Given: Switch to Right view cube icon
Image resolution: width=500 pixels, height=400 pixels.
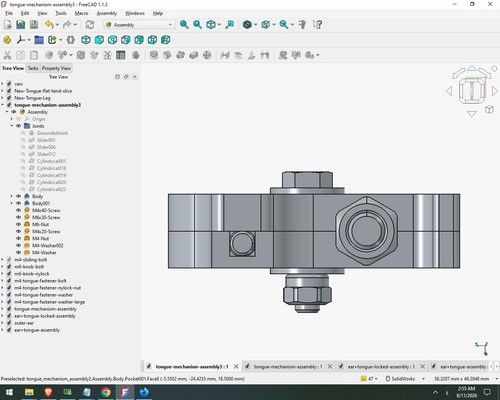Looking at the screenshot, I should pos(126,40).
